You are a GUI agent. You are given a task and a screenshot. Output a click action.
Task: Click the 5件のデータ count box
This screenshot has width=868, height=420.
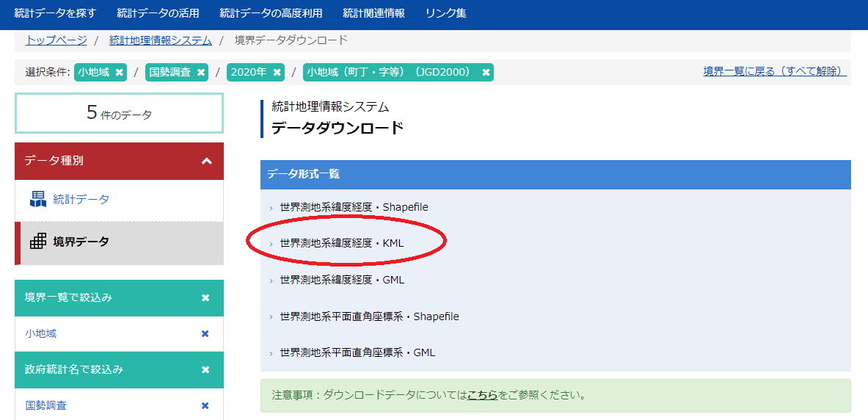click(x=119, y=113)
